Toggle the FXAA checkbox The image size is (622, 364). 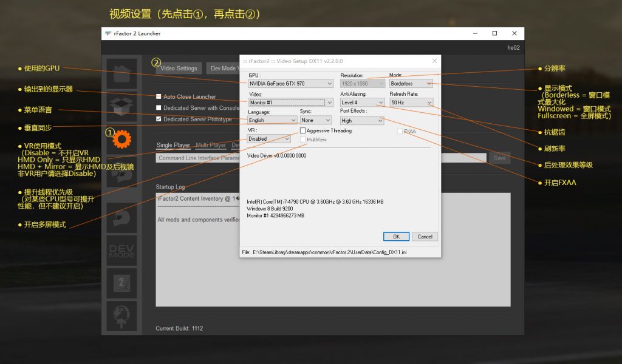400,131
